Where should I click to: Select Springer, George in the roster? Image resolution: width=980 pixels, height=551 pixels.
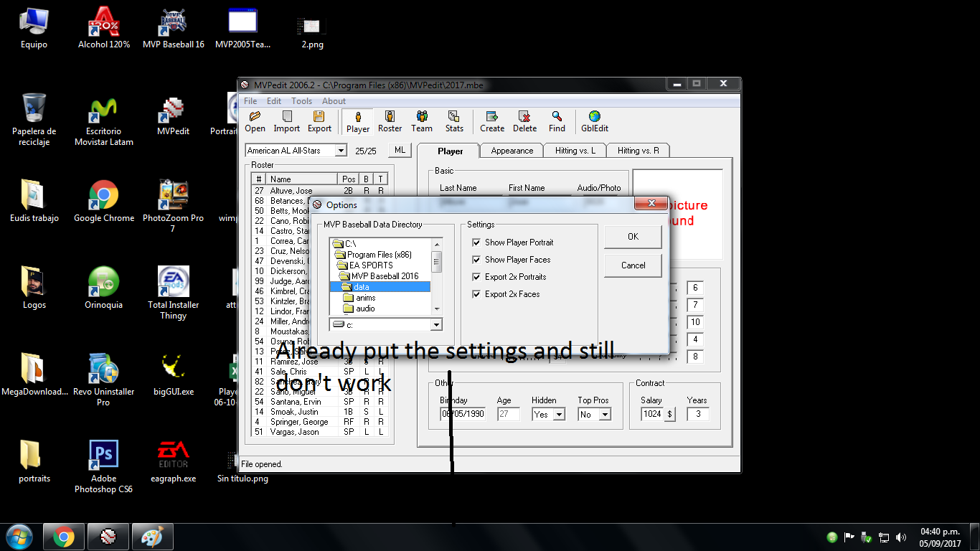(320, 422)
